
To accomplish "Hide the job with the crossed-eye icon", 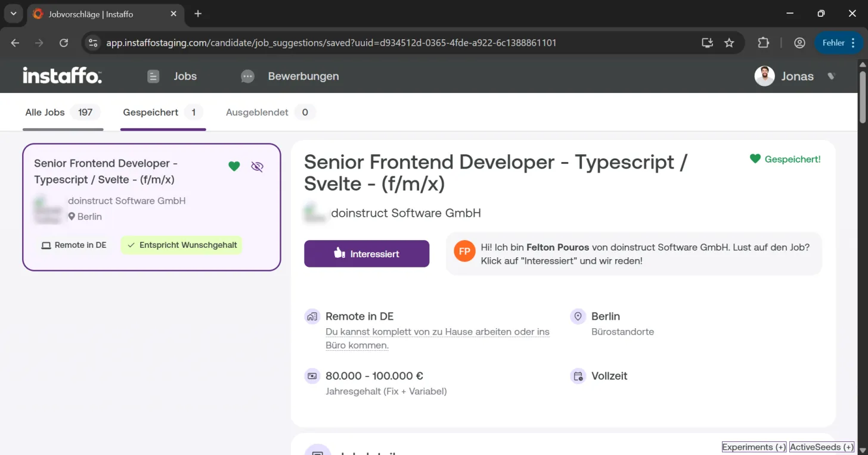I will [257, 167].
